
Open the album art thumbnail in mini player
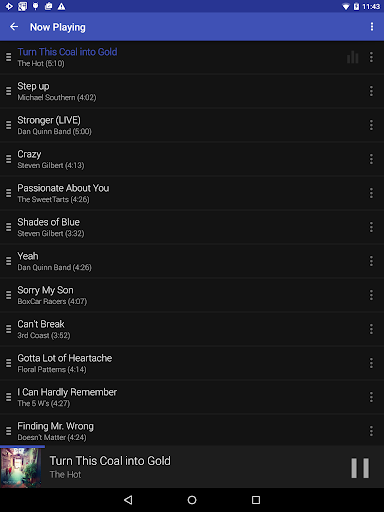click(x=21, y=467)
